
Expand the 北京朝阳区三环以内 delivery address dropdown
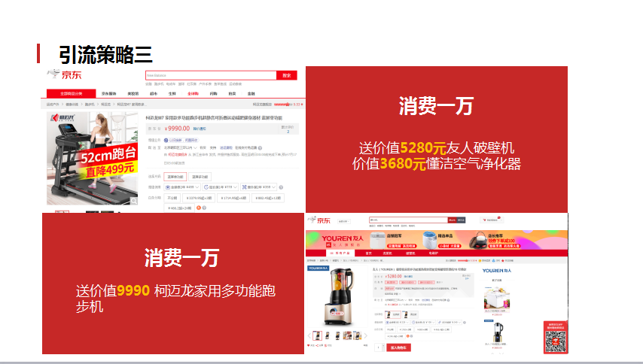pos(181,148)
